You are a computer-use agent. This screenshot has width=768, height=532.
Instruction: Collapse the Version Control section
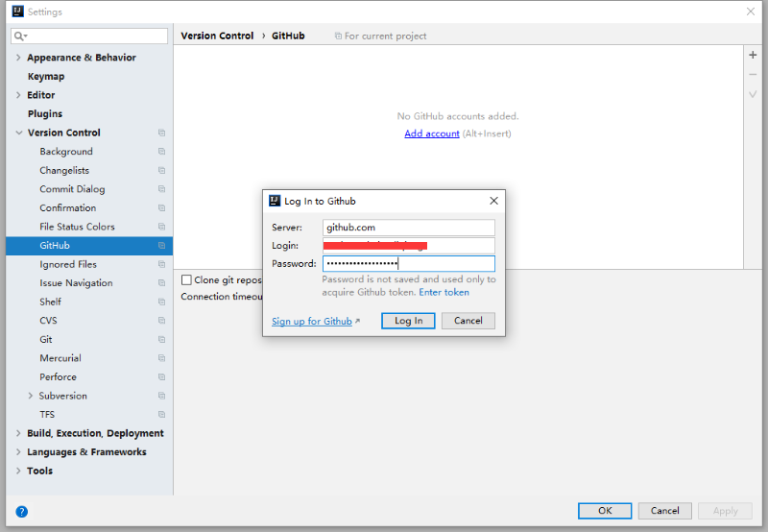coord(18,133)
